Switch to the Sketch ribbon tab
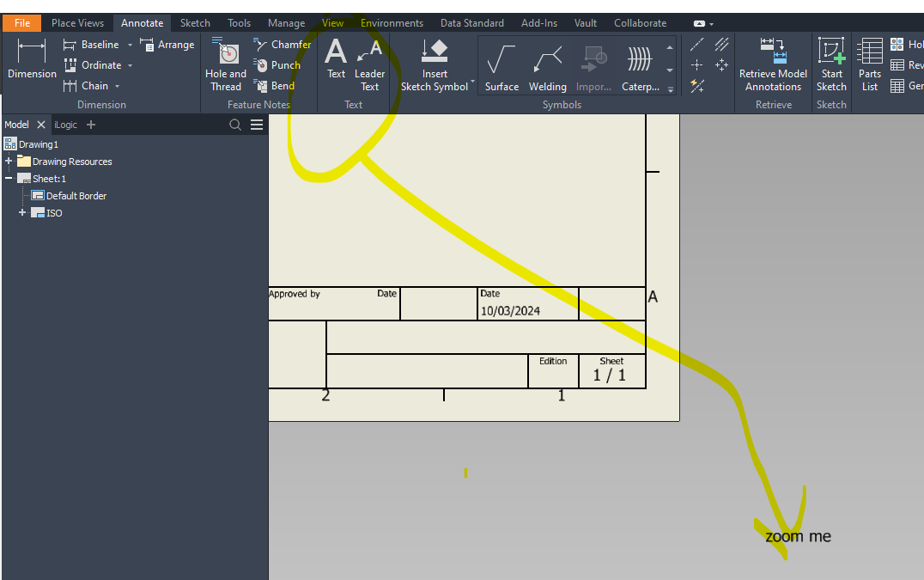This screenshot has height=580, width=924. [x=195, y=22]
